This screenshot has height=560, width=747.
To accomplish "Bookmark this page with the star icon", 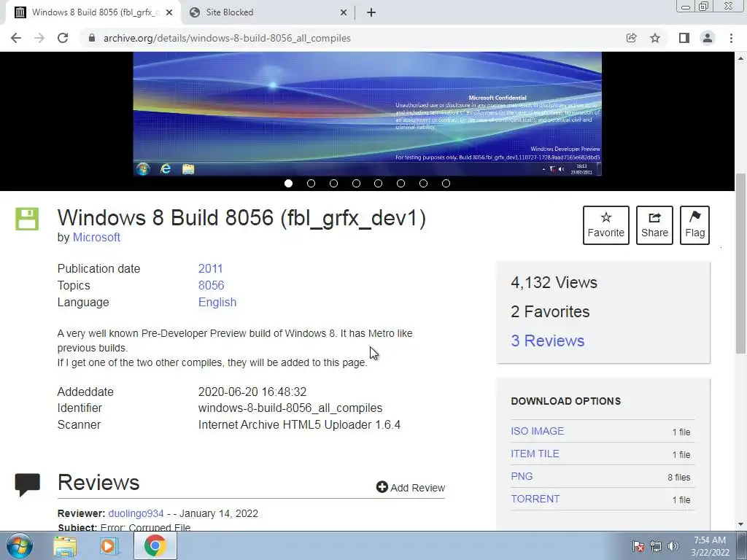I will (655, 38).
